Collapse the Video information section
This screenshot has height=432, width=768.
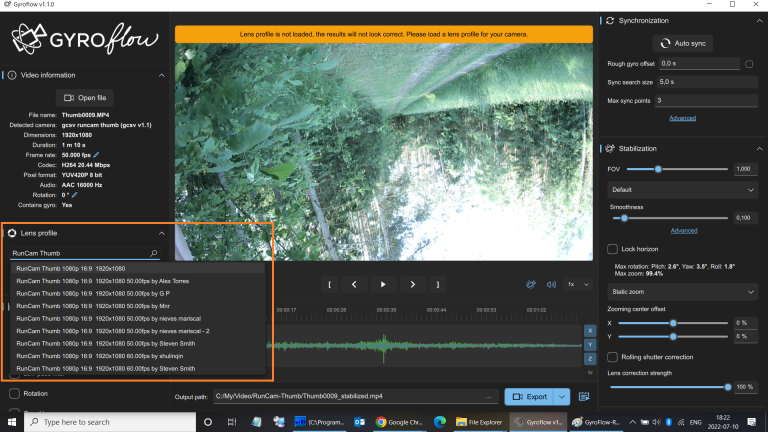[x=162, y=75]
